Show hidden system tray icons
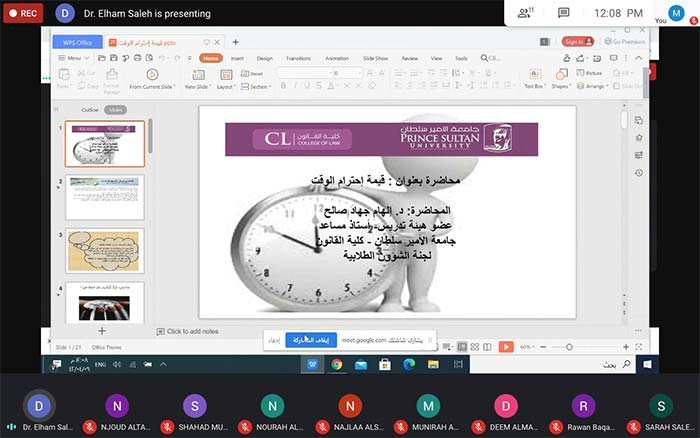Viewport: 700px width, 438px height. coord(163,364)
